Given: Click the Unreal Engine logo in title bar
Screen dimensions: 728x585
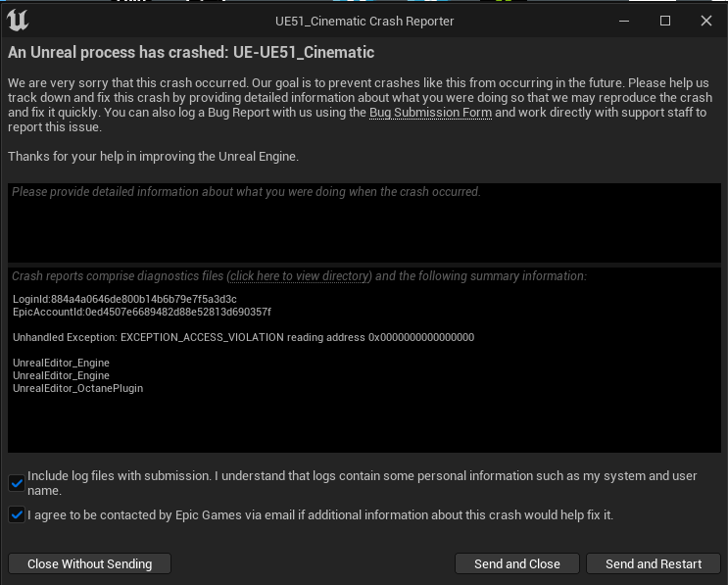Looking at the screenshot, I should (17, 21).
